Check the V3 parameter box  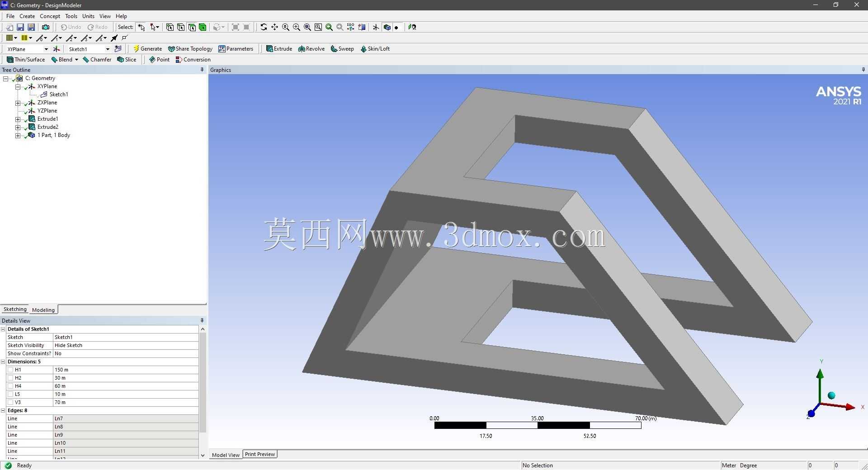[x=10, y=402]
